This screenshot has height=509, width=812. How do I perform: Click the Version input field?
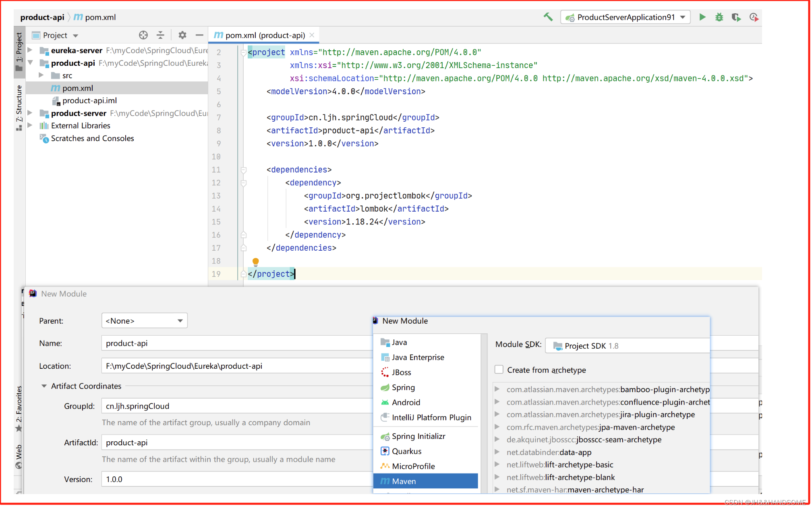tap(237, 479)
